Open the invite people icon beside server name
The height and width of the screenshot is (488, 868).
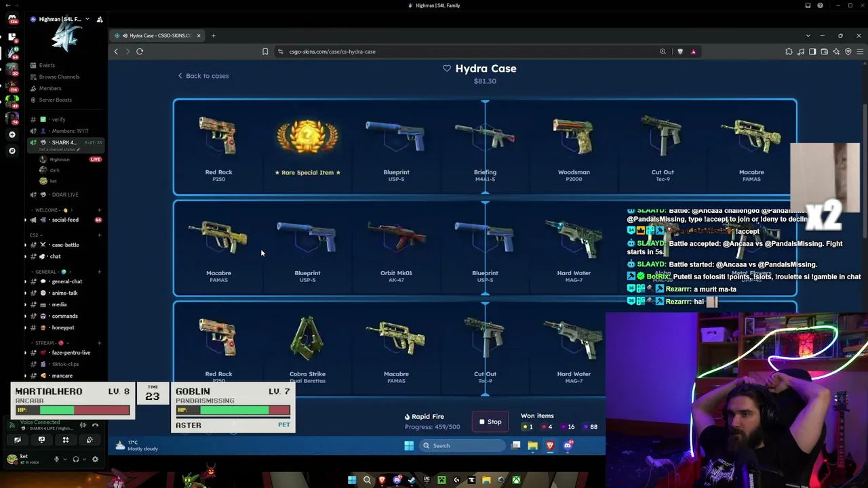click(100, 19)
